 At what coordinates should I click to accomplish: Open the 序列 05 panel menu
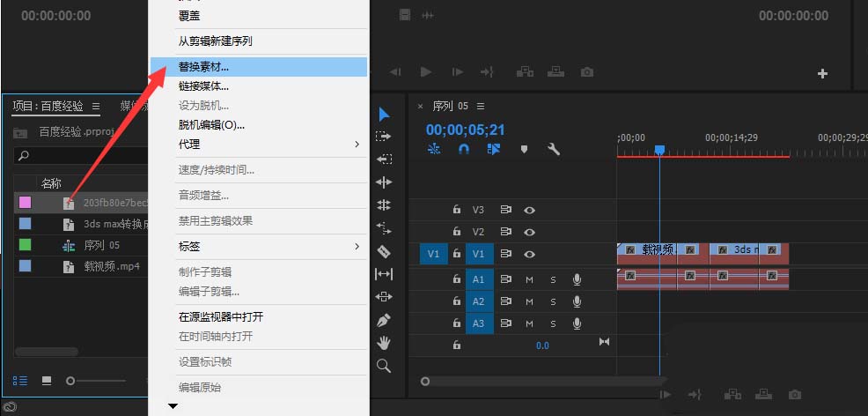481,106
